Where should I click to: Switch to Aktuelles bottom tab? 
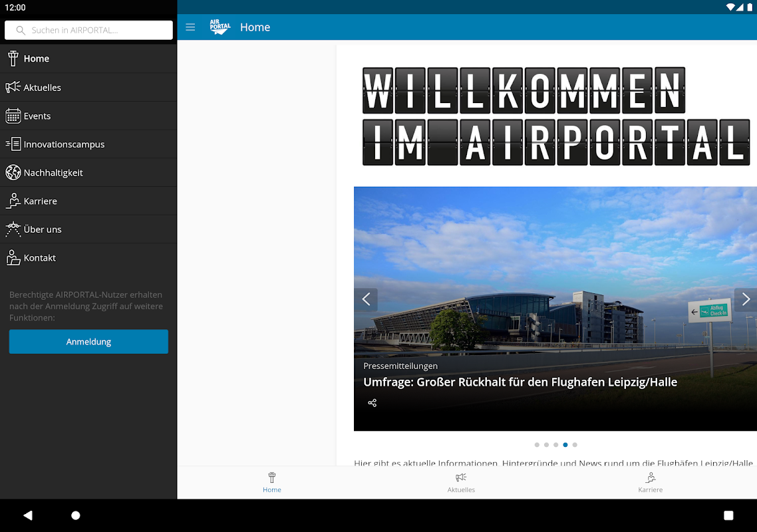[x=461, y=483]
